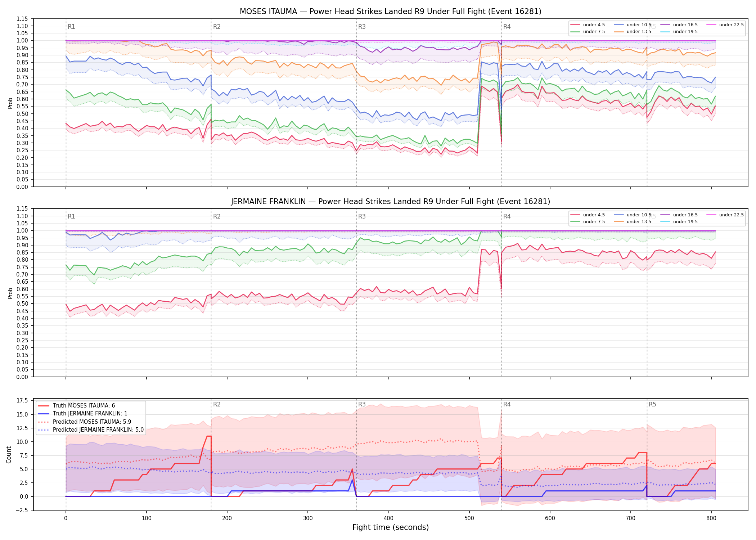Pick 'under 22.5' in Jermaine Franklin legend
756x540 pixels.
tap(725, 215)
